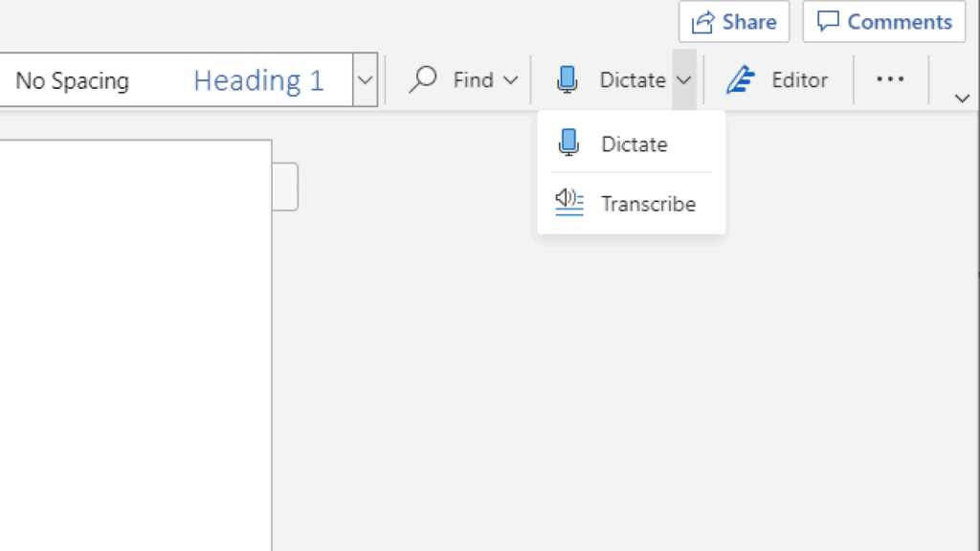980x551 pixels.
Task: Collapse the ribbon with the far-right chevron
Action: (x=961, y=98)
